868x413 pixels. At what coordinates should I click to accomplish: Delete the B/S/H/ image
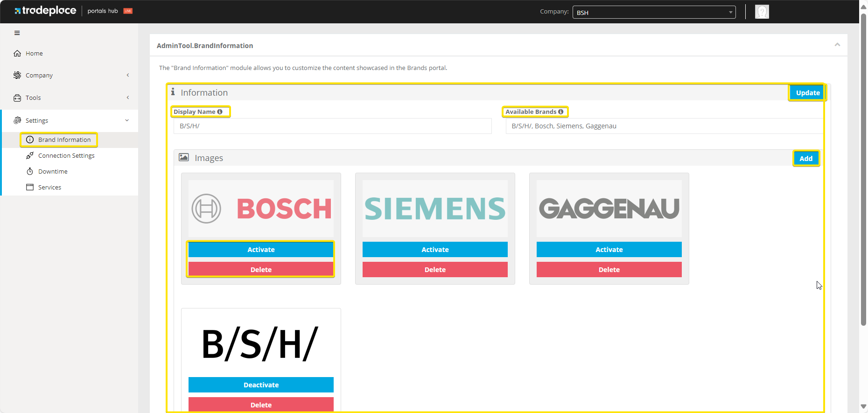[261, 405]
